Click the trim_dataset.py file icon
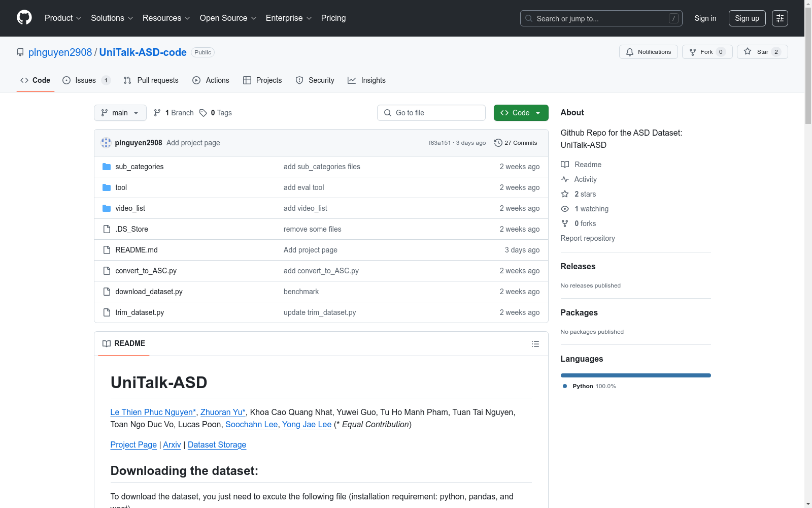This screenshot has width=812, height=508. point(107,312)
